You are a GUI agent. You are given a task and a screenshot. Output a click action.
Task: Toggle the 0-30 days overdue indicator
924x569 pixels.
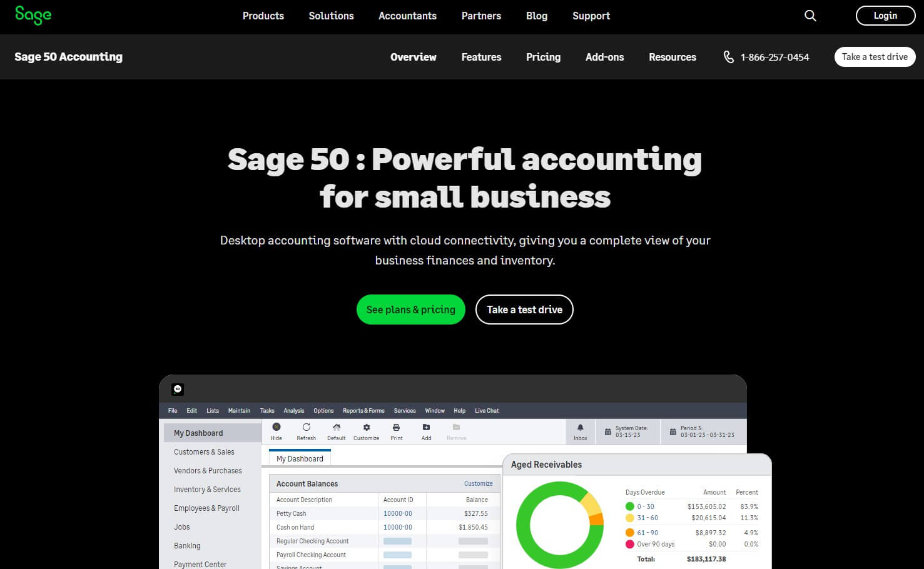tap(630, 506)
